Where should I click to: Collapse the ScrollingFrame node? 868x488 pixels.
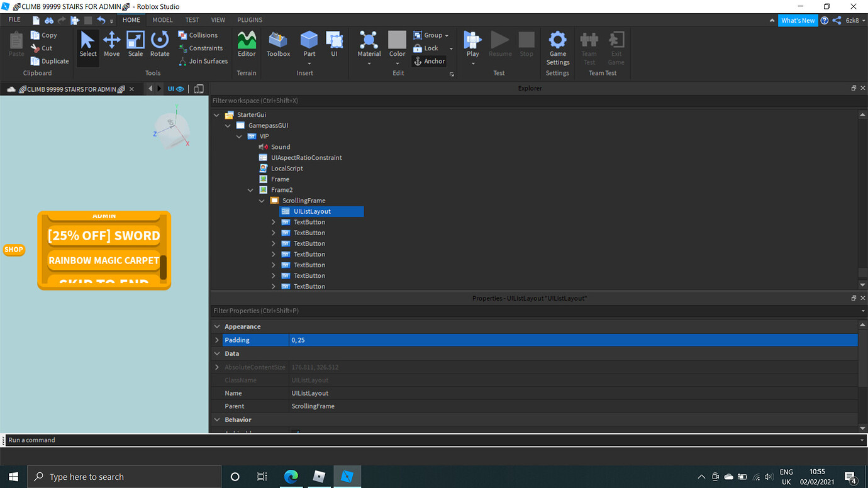click(262, 201)
